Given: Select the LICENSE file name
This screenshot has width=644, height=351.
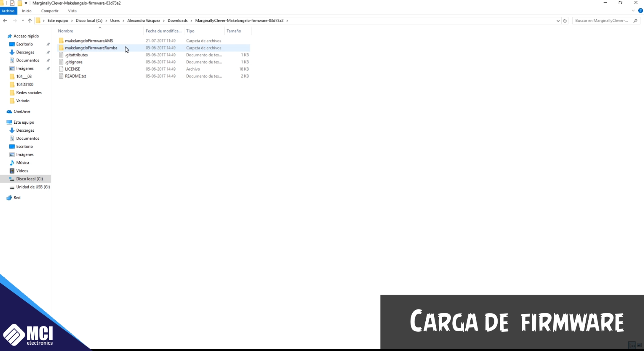Looking at the screenshot, I should tap(72, 69).
